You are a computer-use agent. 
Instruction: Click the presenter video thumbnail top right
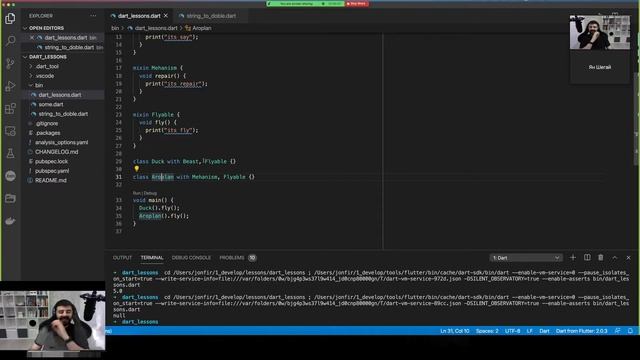(600, 32)
